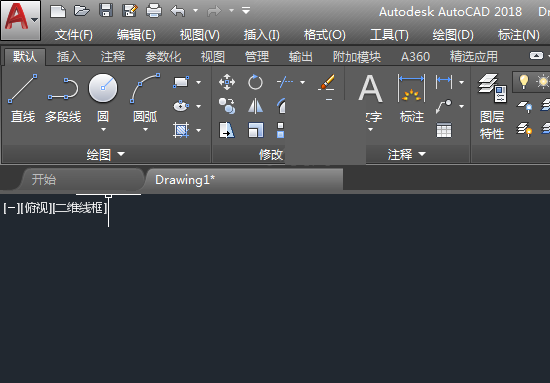Image resolution: width=550 pixels, height=383 pixels.
Task: Click the Start (开始) document tab
Action: [44, 180]
